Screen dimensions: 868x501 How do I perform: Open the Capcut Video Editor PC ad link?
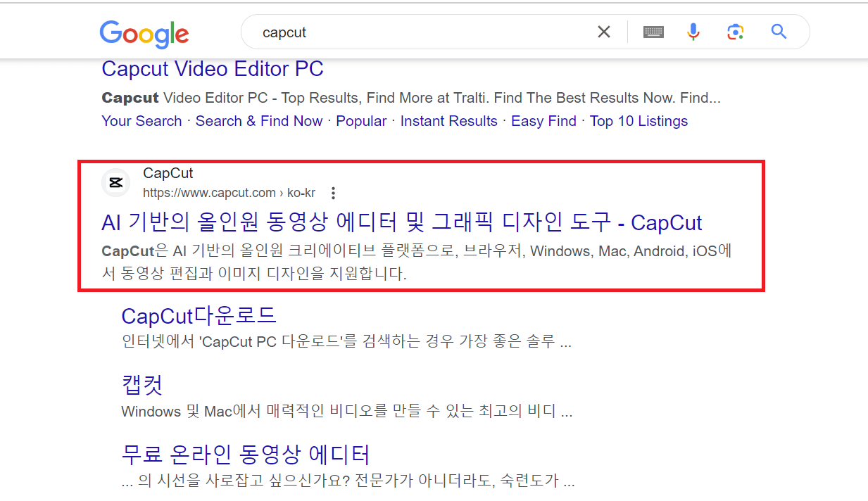pos(213,69)
